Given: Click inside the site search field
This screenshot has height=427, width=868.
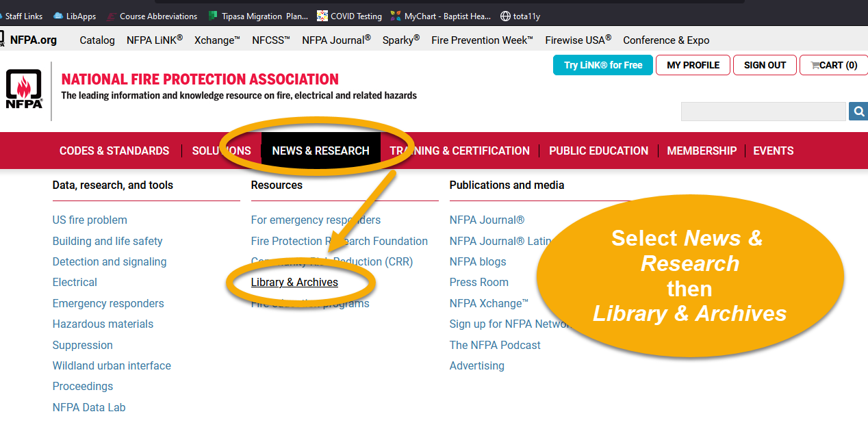Looking at the screenshot, I should point(763,111).
